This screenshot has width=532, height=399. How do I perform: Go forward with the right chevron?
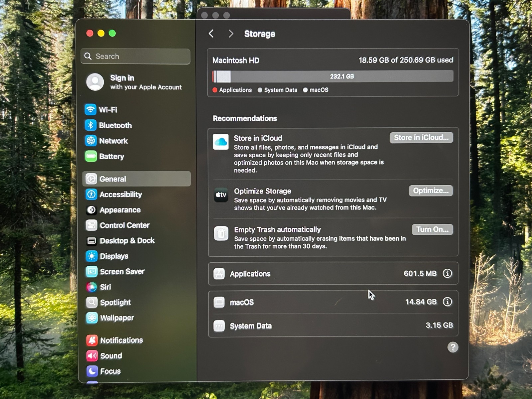click(x=231, y=34)
